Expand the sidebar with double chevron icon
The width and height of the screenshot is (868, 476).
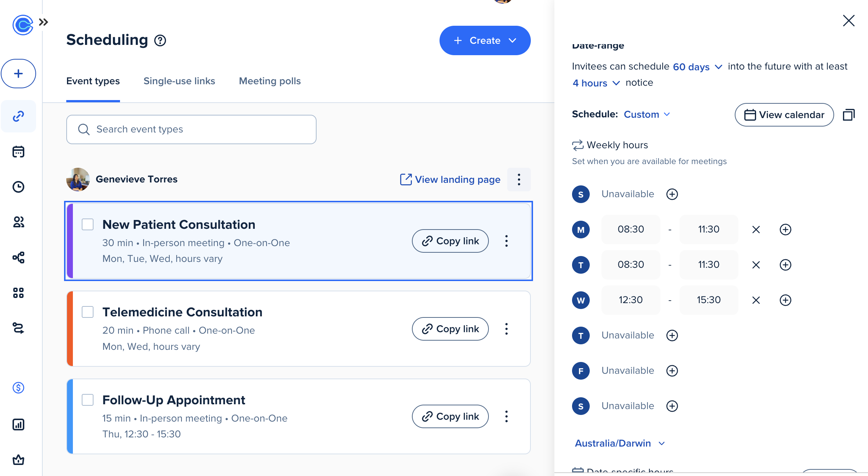tap(43, 22)
